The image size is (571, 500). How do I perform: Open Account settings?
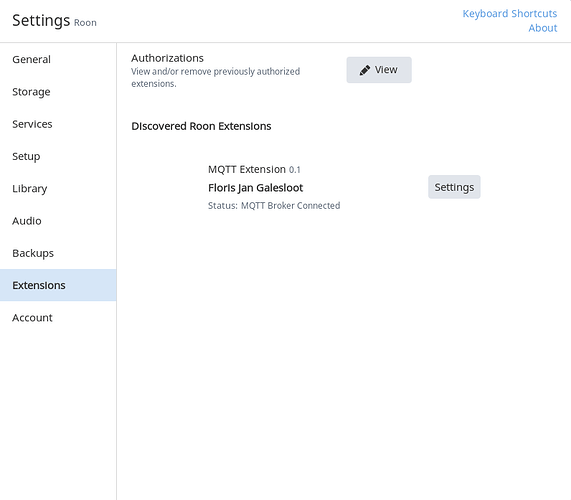tap(58, 318)
